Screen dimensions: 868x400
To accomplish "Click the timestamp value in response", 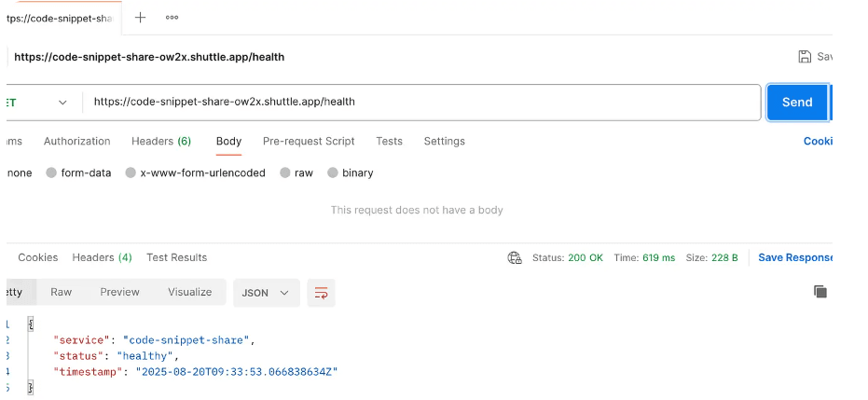I will click(x=237, y=372).
